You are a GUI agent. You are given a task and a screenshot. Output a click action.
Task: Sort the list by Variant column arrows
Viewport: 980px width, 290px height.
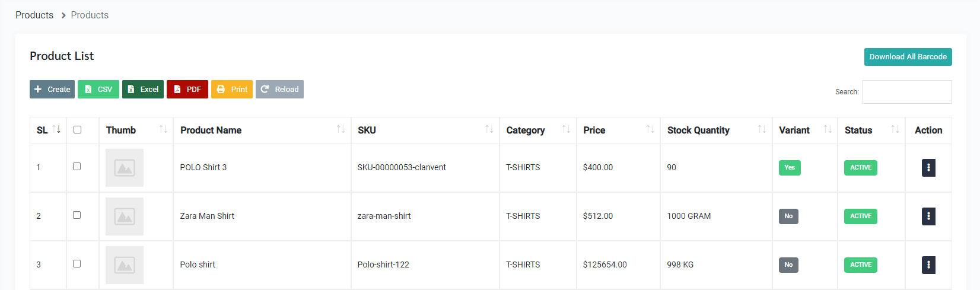point(828,129)
